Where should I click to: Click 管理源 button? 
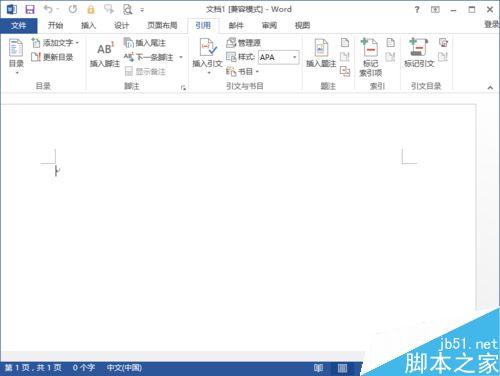[x=243, y=43]
